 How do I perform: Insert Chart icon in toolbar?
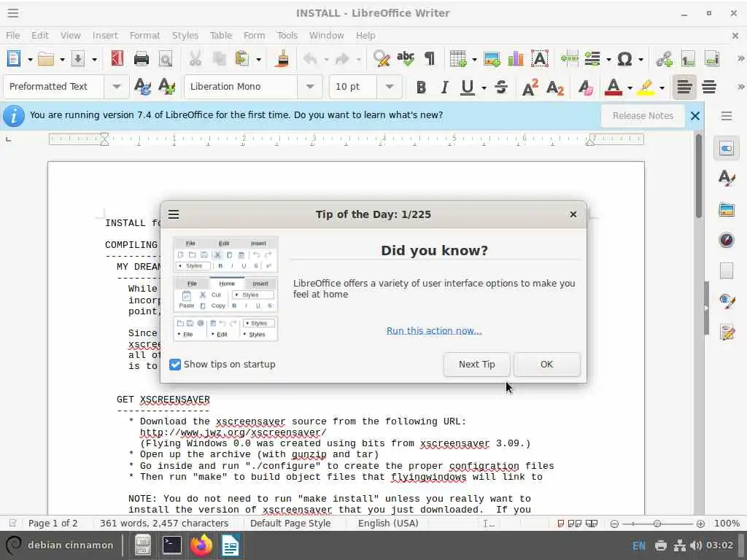click(516, 59)
